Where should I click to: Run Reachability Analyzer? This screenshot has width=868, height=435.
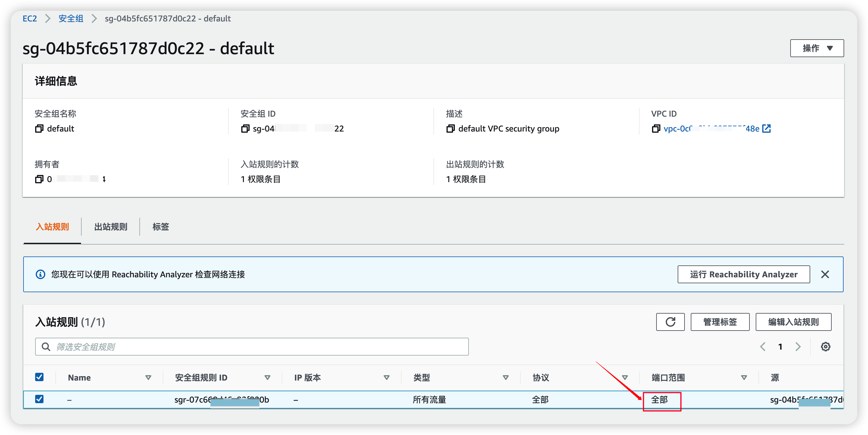tap(744, 274)
